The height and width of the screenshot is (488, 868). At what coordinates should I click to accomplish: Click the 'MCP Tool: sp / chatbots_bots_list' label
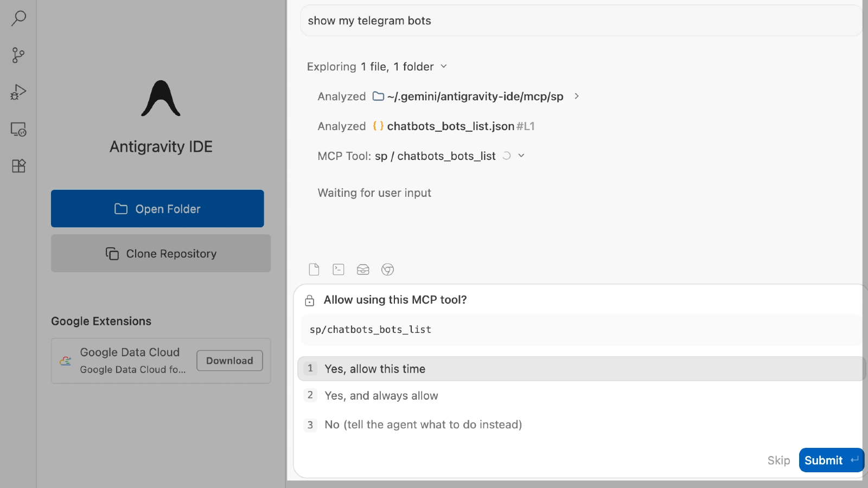pyautogui.click(x=406, y=156)
